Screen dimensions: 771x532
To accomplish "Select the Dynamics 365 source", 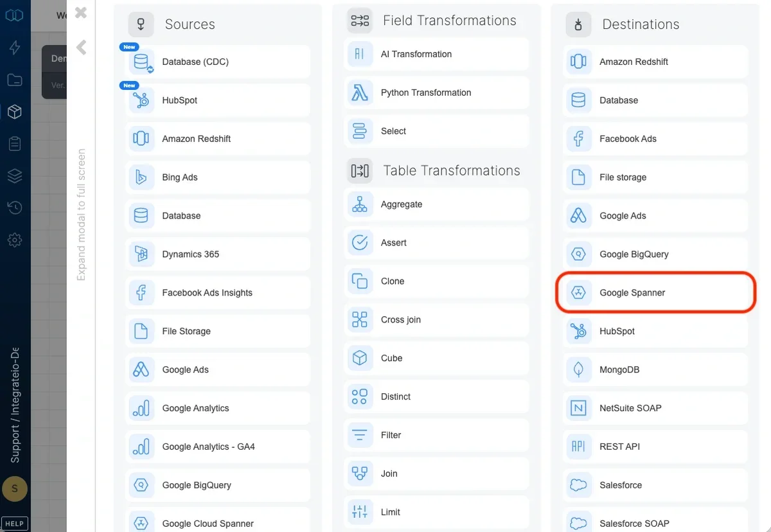I will pyautogui.click(x=218, y=254).
